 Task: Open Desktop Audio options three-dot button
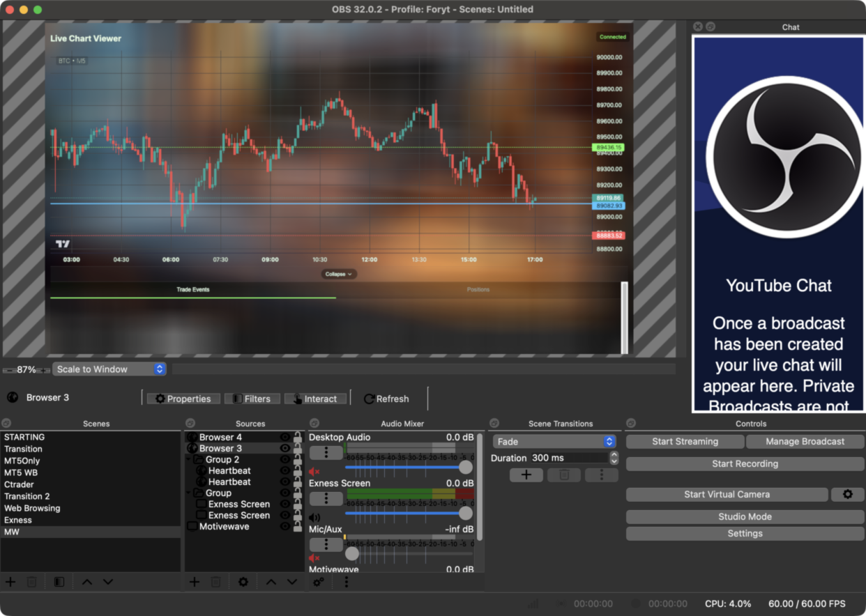click(326, 453)
